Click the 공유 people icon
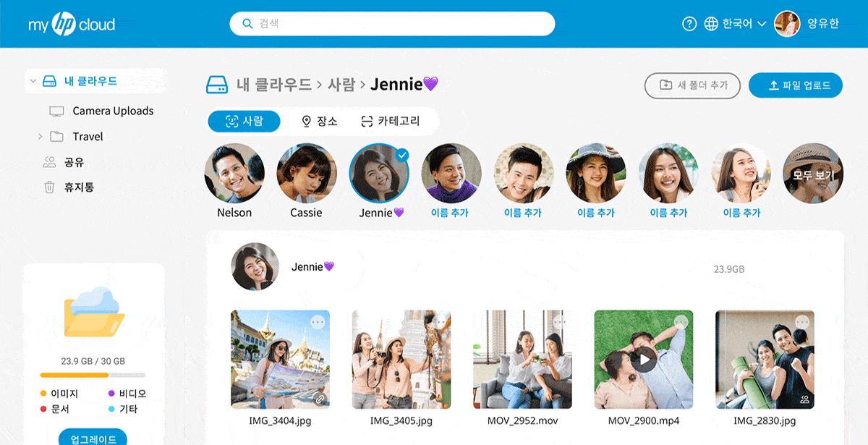868x445 pixels. point(49,162)
